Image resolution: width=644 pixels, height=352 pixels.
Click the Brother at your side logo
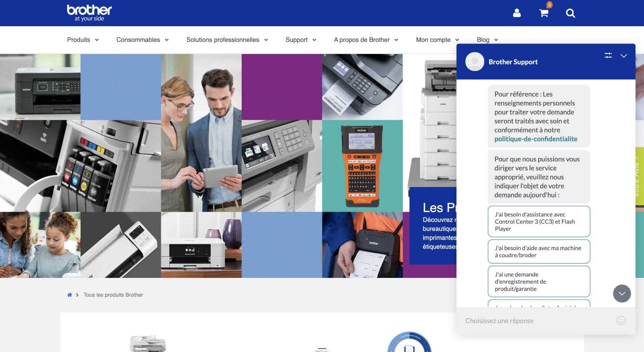89,13
